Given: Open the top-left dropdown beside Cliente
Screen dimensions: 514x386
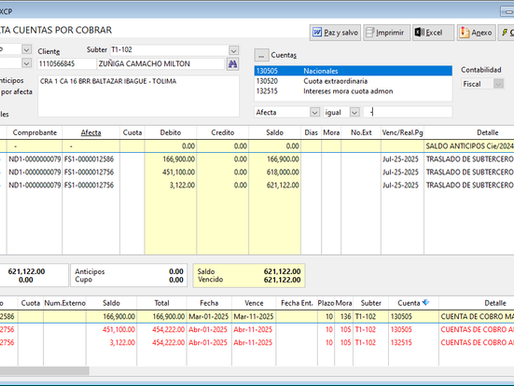Looking at the screenshot, I should click(x=27, y=50).
